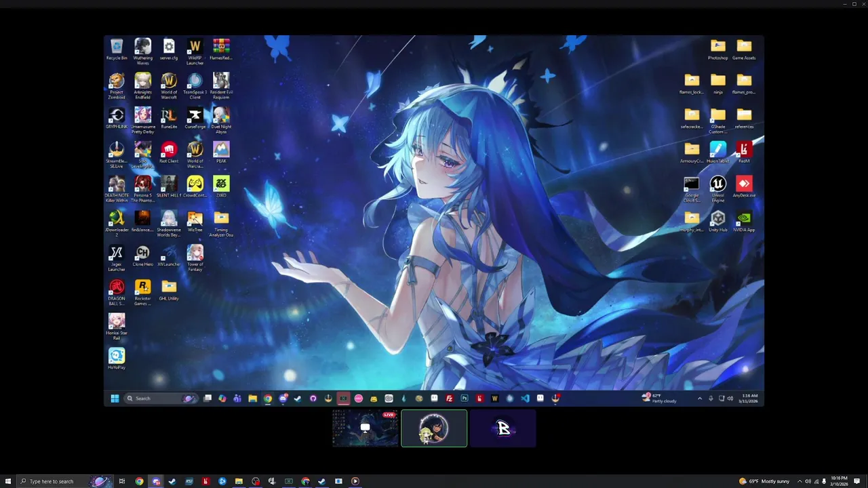Launch Resident Evil Requiem shortcut
Image resolution: width=868 pixels, height=488 pixels.
(x=221, y=86)
